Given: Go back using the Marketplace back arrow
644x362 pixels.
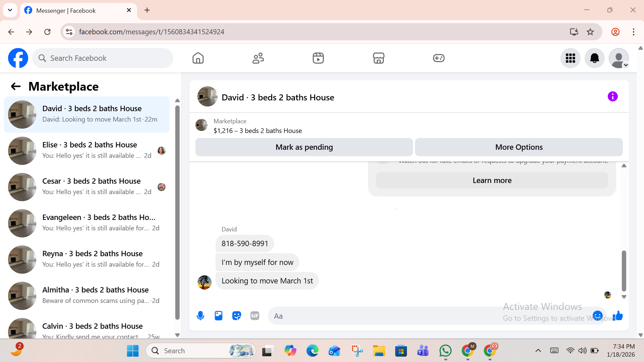Looking at the screenshot, I should pos(16,87).
